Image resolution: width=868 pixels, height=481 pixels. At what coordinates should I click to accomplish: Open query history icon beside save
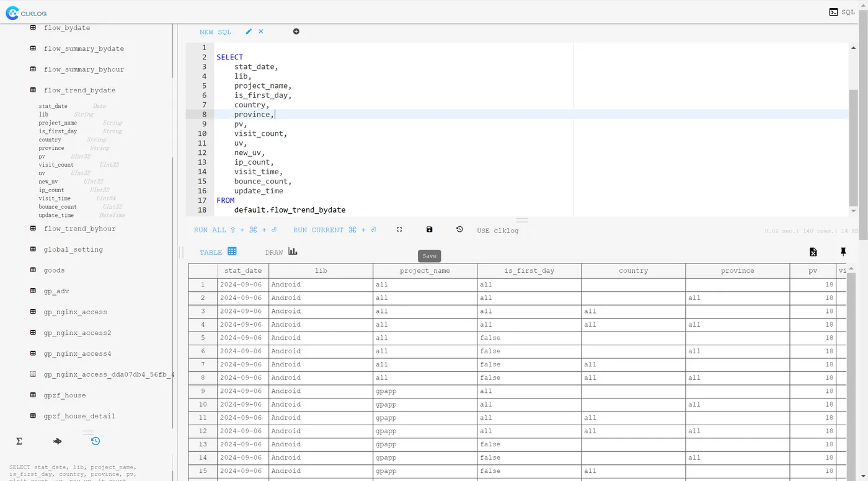pyautogui.click(x=459, y=229)
